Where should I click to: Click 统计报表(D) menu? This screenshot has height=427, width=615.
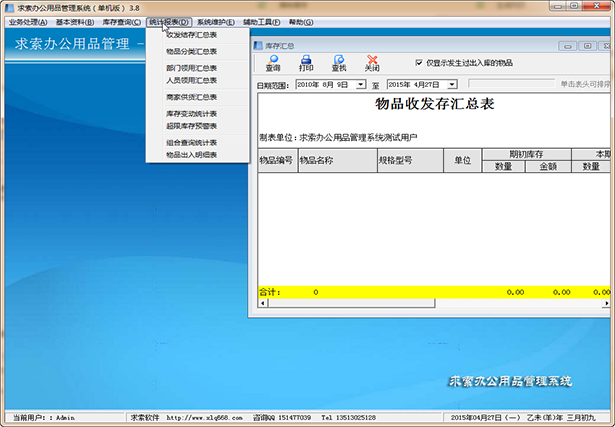(x=169, y=22)
